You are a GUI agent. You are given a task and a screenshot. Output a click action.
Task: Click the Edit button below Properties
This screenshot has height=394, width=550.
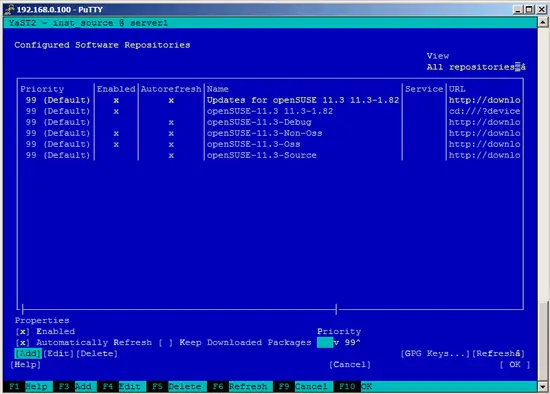[x=58, y=354]
